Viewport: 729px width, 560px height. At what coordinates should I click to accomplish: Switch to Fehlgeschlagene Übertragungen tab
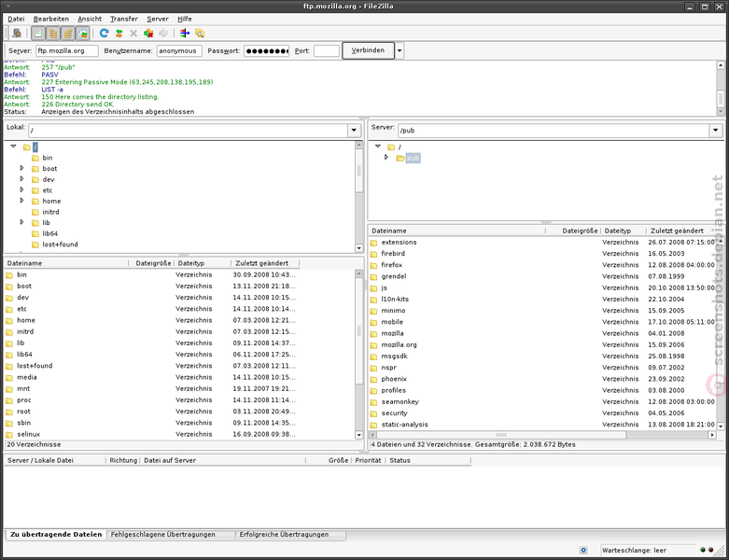point(162,535)
